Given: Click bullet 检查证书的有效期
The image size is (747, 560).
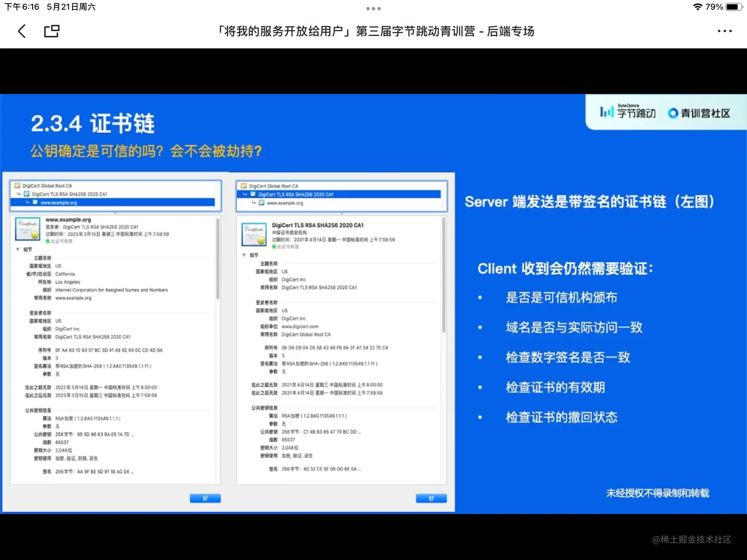Looking at the screenshot, I should (555, 387).
